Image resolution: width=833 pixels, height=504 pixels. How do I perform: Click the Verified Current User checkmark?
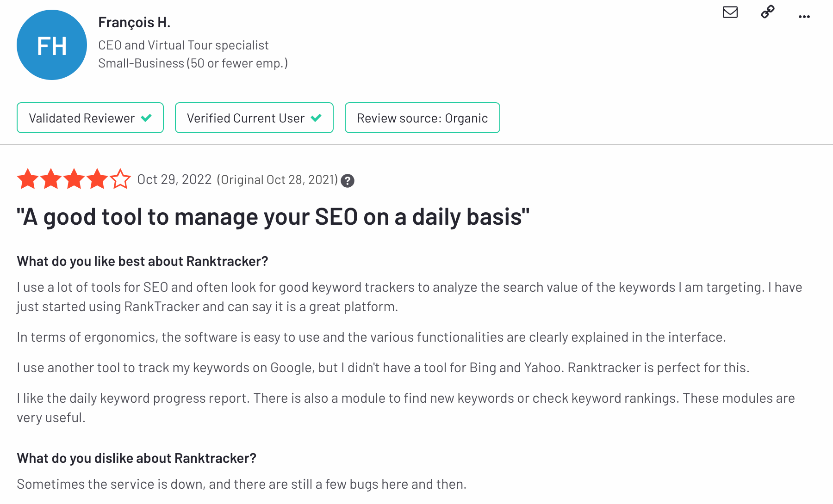pyautogui.click(x=316, y=118)
